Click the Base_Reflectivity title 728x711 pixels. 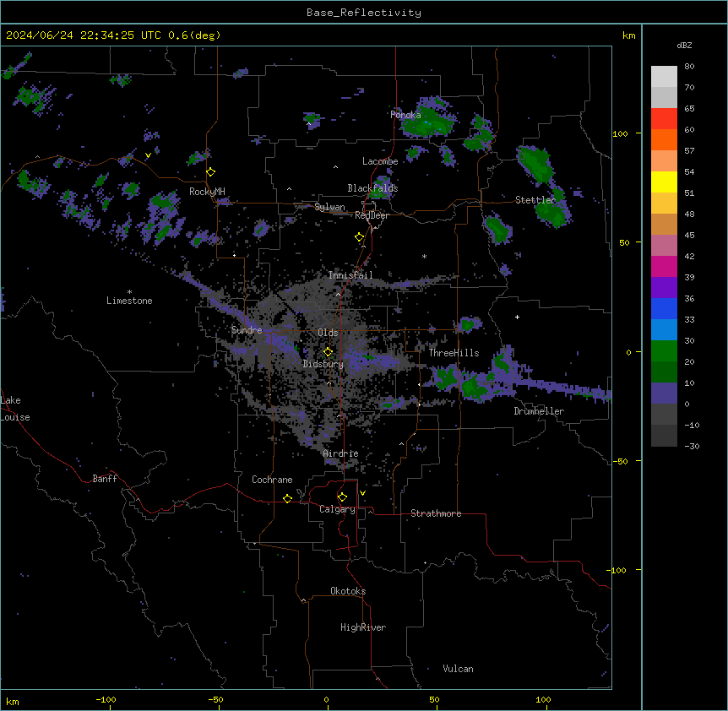tap(364, 13)
